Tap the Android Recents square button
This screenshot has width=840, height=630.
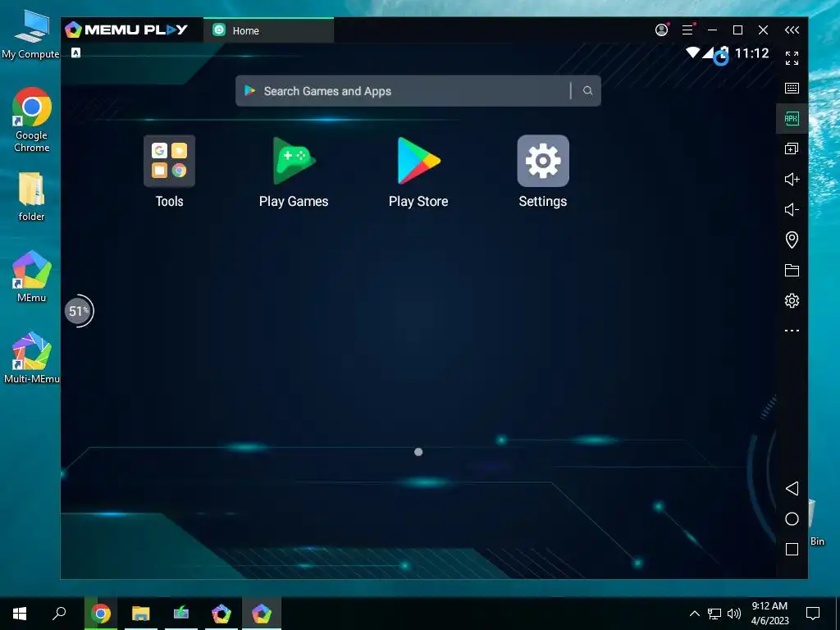click(792, 549)
